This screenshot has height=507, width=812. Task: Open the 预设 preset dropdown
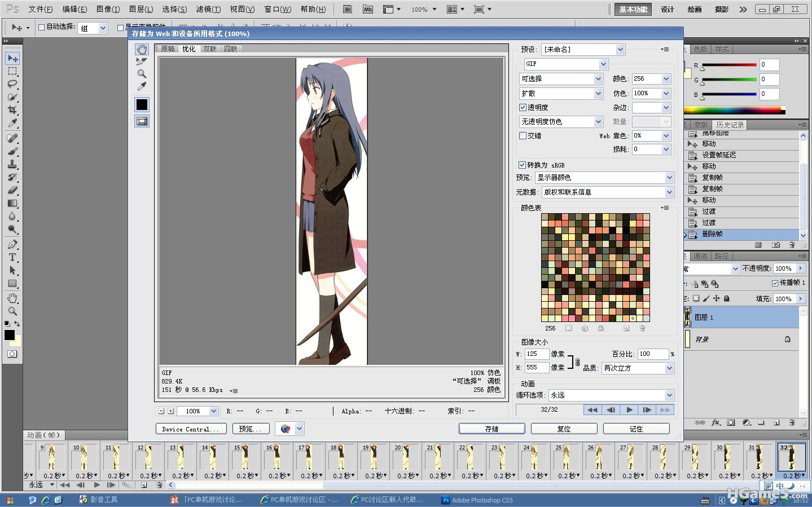(583, 50)
